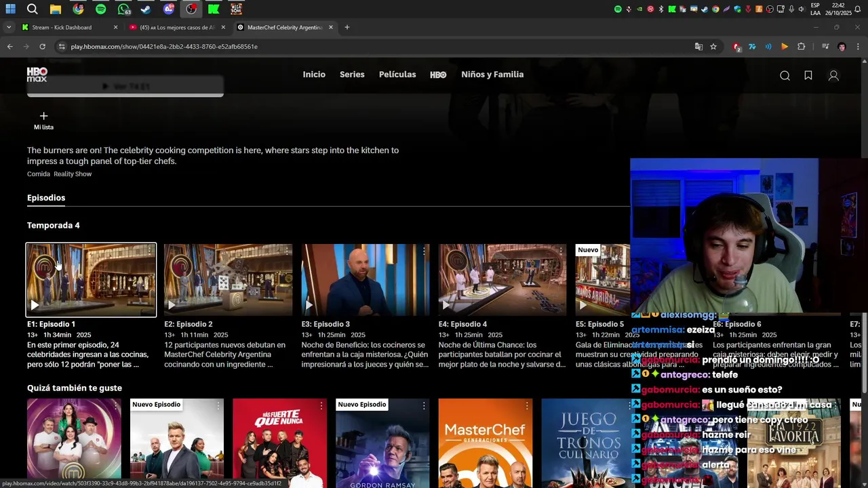Open OBS Studio from the taskbar
This screenshot has height=488, width=868.
(191, 9)
